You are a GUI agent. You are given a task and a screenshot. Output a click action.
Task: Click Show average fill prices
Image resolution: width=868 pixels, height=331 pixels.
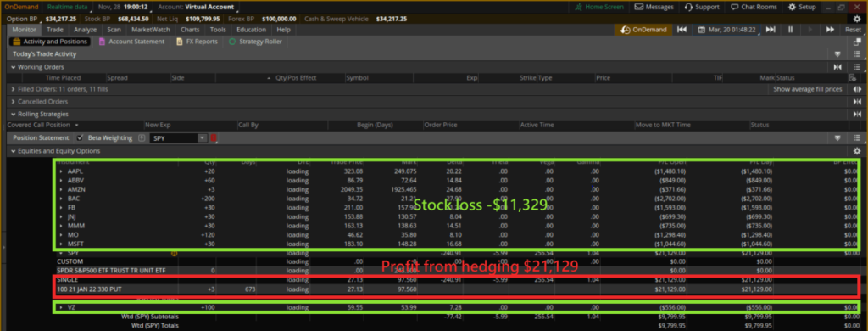(807, 89)
